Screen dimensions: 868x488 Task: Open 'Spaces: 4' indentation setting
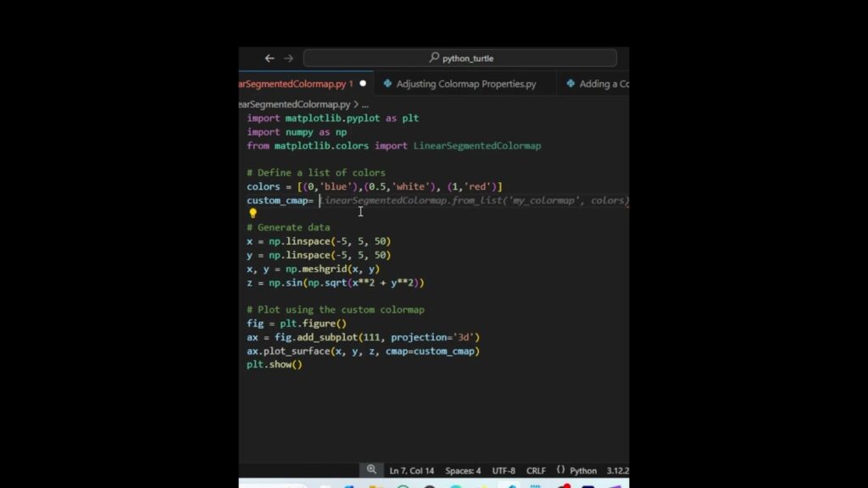click(x=463, y=471)
